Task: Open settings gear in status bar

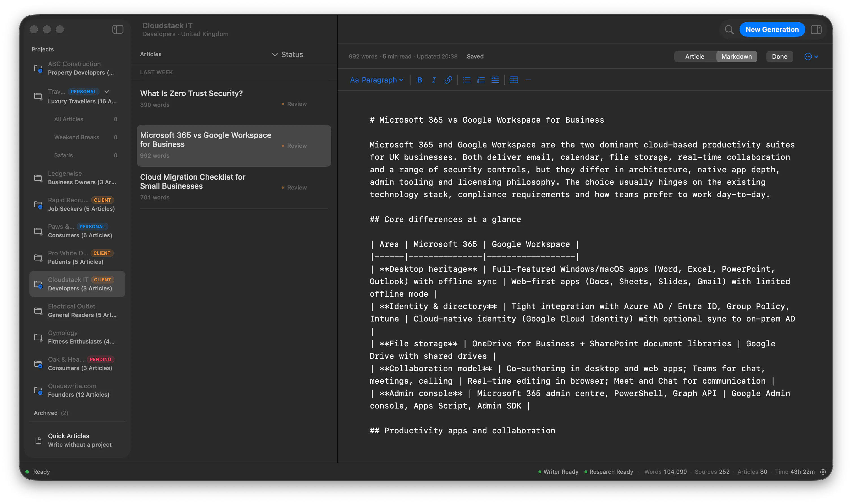Action: tap(823, 472)
